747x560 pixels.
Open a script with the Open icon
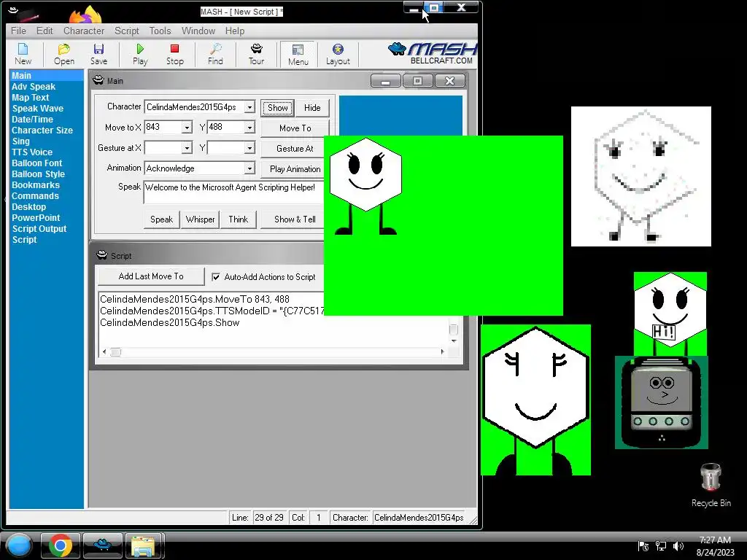pos(64,54)
